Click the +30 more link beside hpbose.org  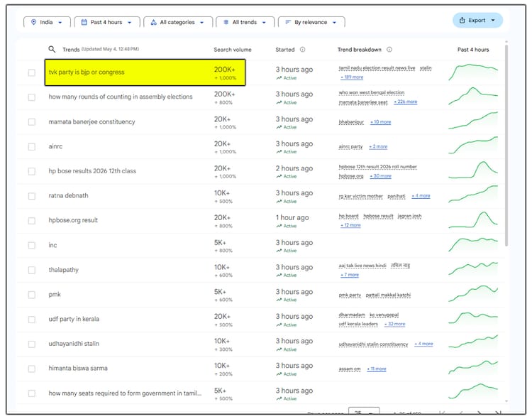coord(380,175)
